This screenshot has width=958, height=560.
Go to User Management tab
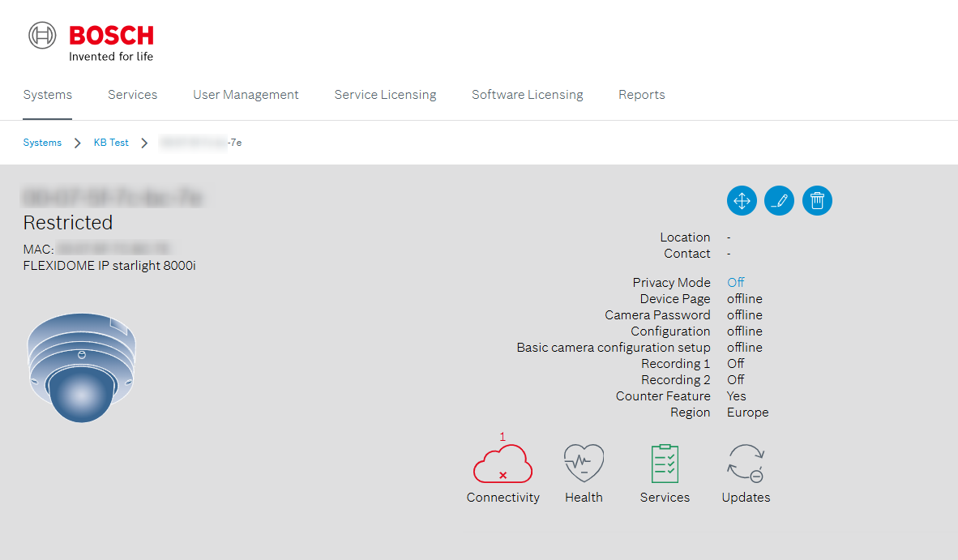246,95
